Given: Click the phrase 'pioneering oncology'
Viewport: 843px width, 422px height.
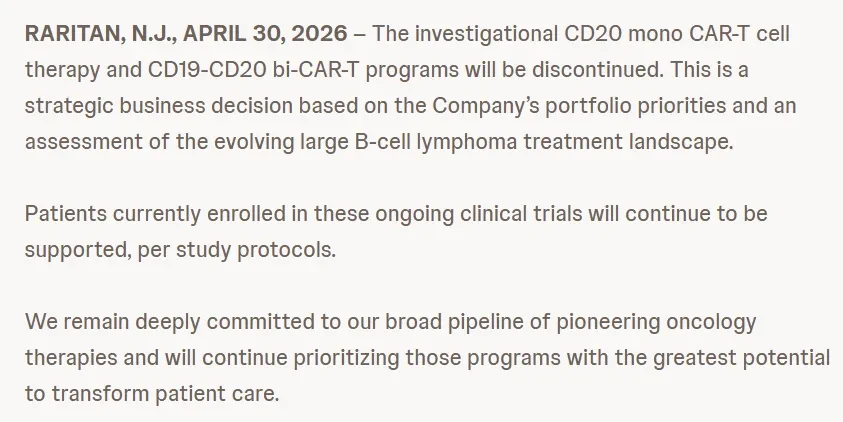Looking at the screenshot, I should [x=656, y=322].
